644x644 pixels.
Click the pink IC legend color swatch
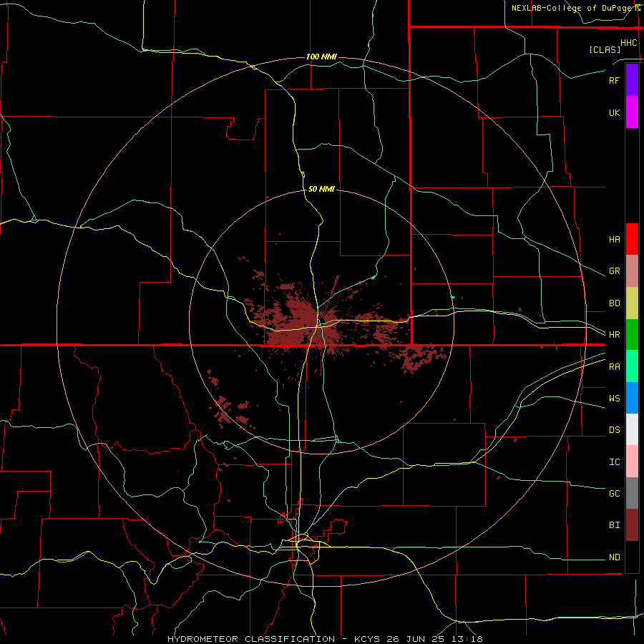tap(632, 462)
